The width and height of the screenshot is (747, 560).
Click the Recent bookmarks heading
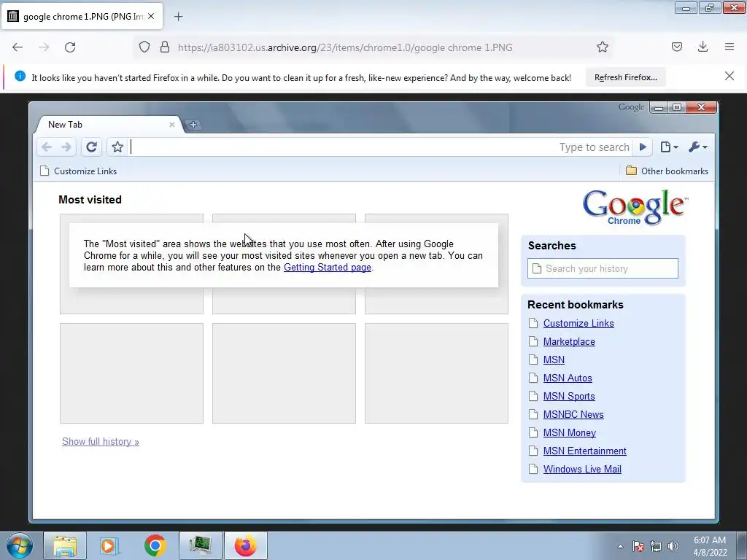(575, 305)
